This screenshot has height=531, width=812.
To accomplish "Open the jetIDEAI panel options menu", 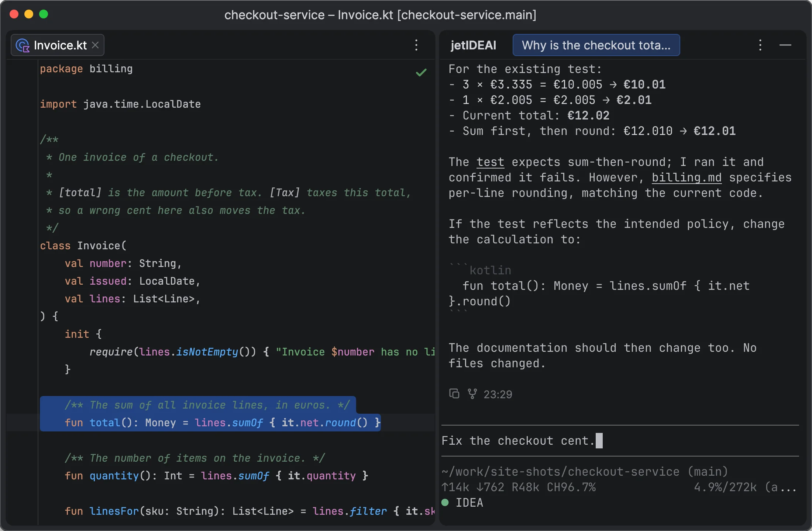I will 760,45.
